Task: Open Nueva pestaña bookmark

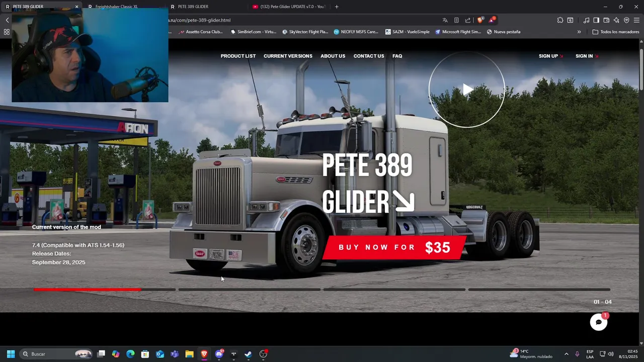Action: [x=503, y=32]
